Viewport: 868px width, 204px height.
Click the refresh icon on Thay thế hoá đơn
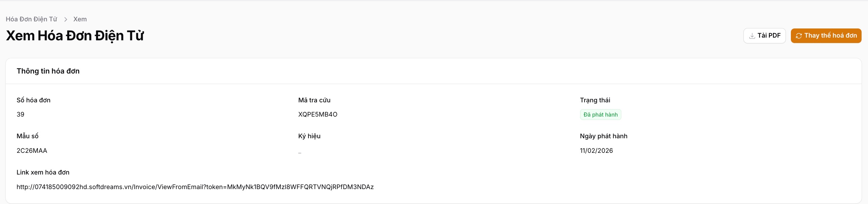tap(799, 36)
